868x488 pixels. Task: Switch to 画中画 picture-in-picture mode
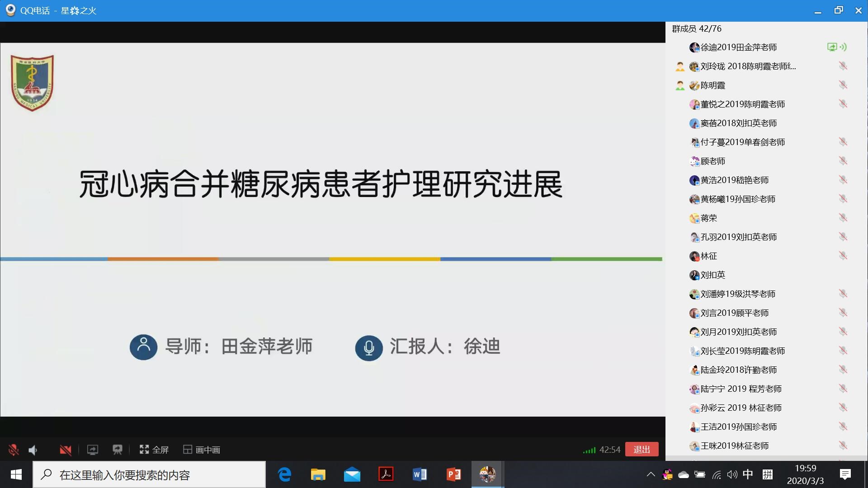[x=202, y=450]
